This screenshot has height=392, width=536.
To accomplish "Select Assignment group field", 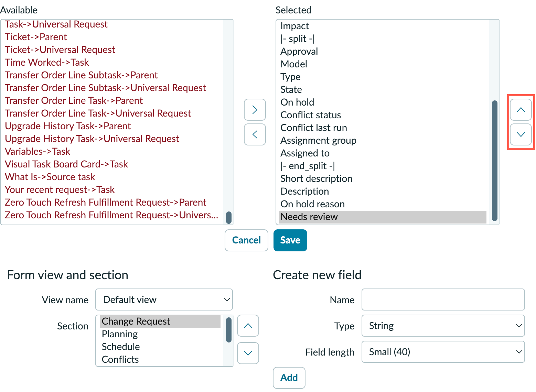I will (383, 141).
